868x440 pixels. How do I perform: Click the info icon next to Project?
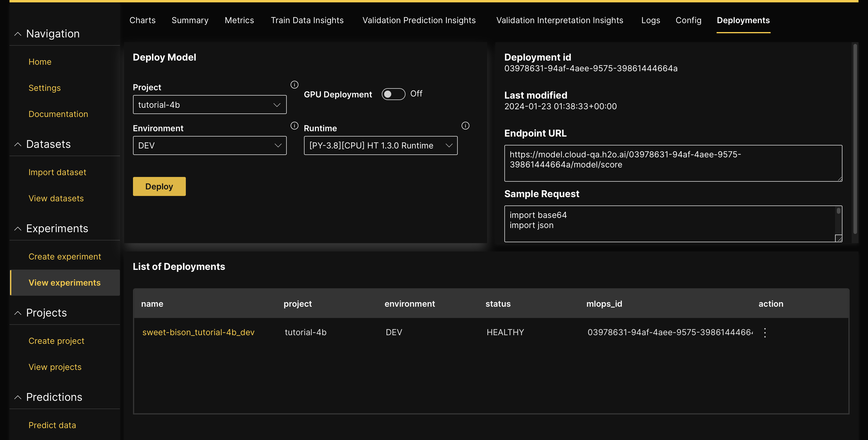coord(294,85)
